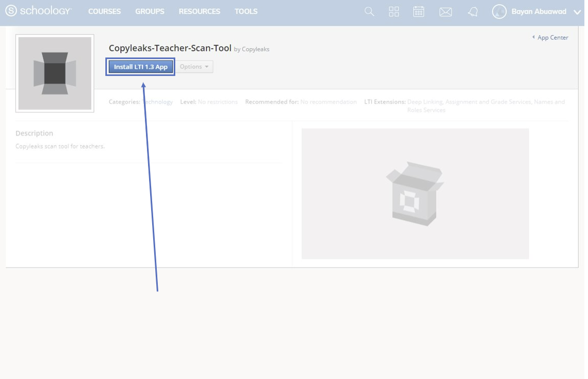This screenshot has height=379, width=588.
Task: Click the LTI Extensions services text
Action: tap(486, 106)
